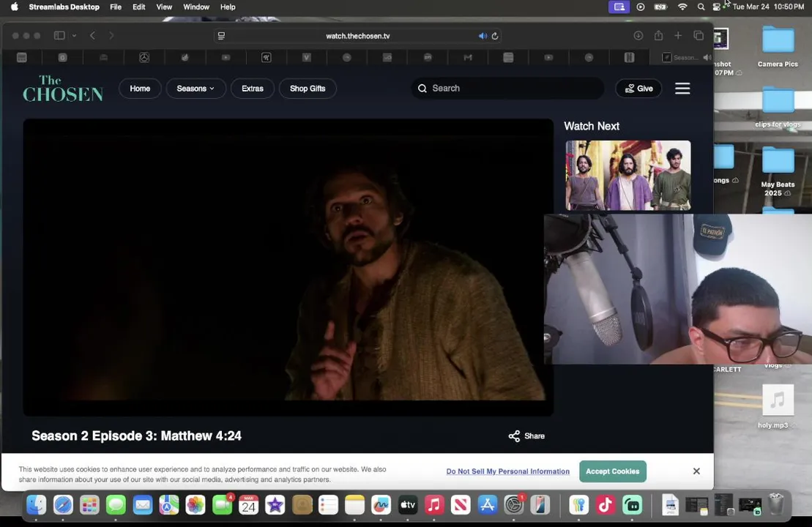This screenshot has height=527, width=812.
Task: Open Control Center in the menu bar
Action: (x=717, y=7)
